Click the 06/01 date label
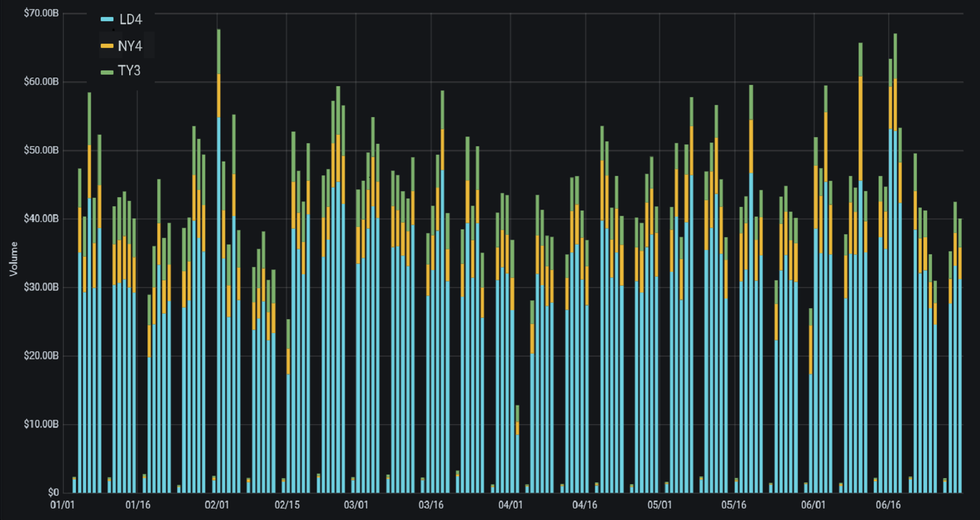The width and height of the screenshot is (980, 520). click(x=813, y=505)
